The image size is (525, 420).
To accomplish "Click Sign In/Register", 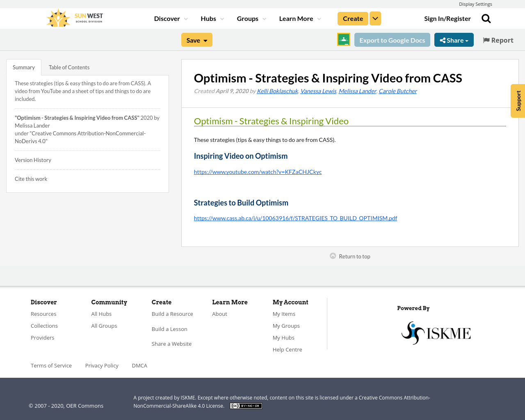I will coord(447,18).
